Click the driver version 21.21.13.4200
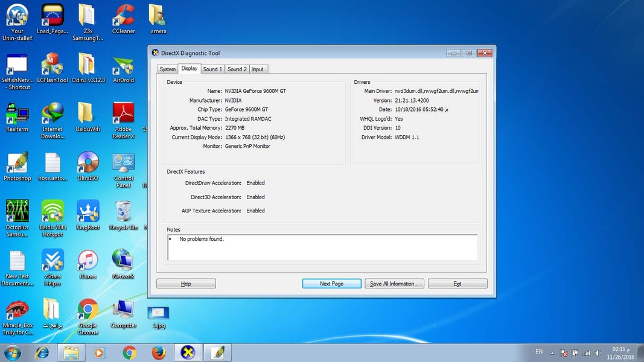Screen dimensions: 644x362 412,101
